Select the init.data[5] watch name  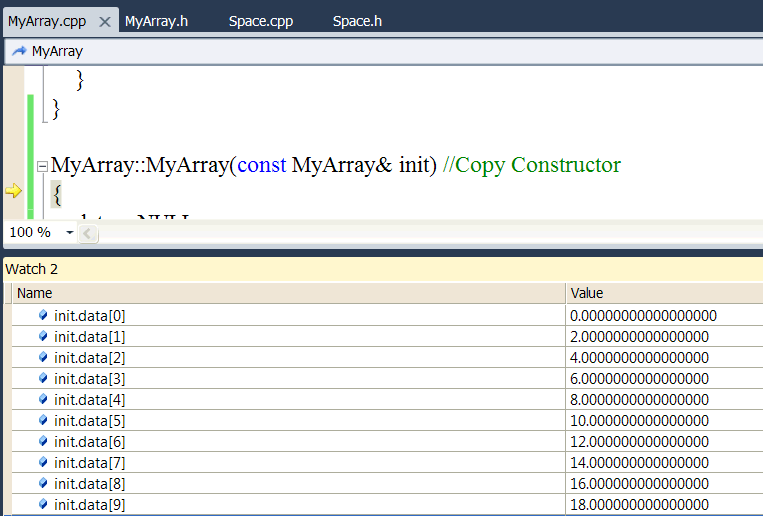[90, 421]
